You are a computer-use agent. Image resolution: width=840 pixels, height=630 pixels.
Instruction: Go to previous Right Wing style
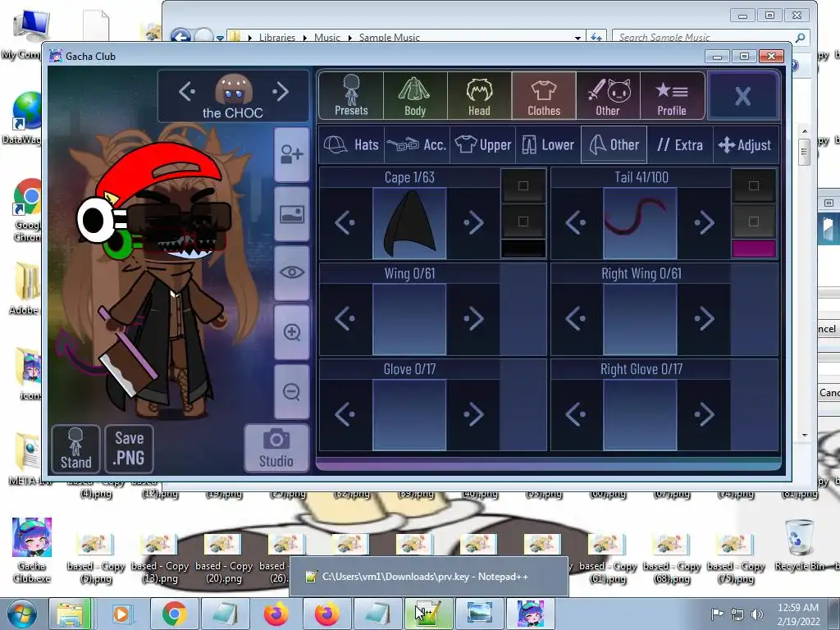[576, 319]
